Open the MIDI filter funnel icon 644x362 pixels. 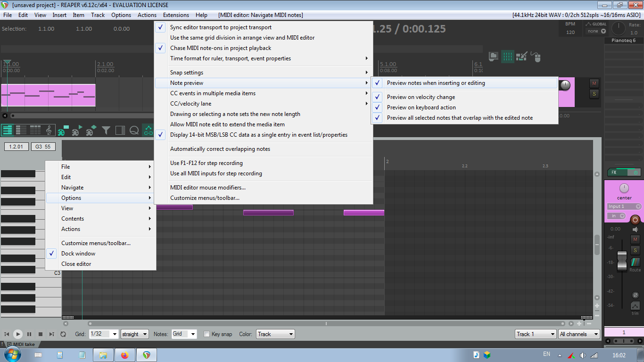point(106,131)
